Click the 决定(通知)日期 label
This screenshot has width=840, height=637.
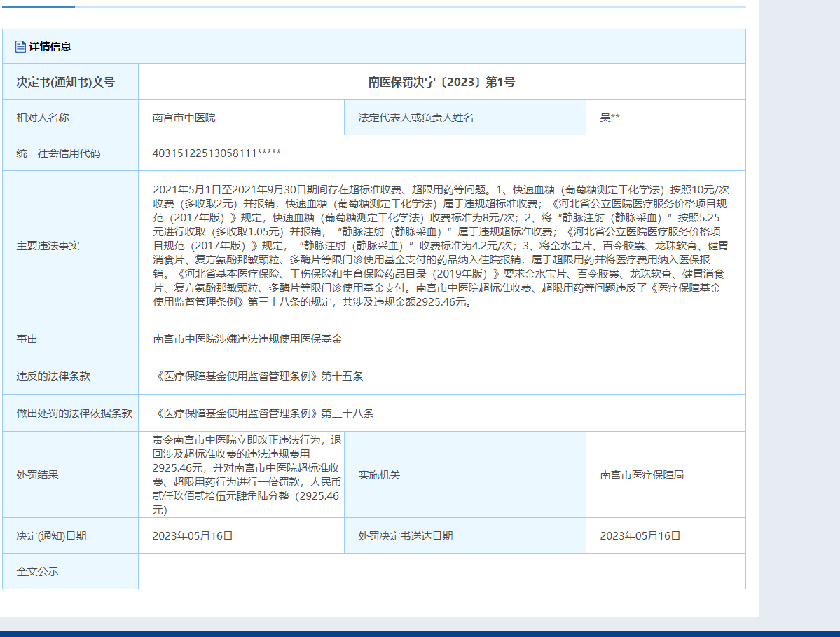pos(51,536)
